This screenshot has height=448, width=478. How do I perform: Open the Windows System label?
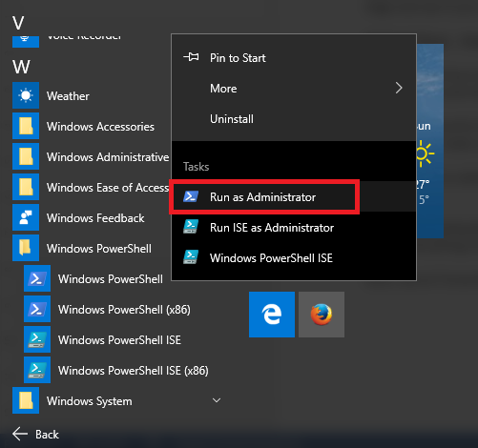(90, 401)
